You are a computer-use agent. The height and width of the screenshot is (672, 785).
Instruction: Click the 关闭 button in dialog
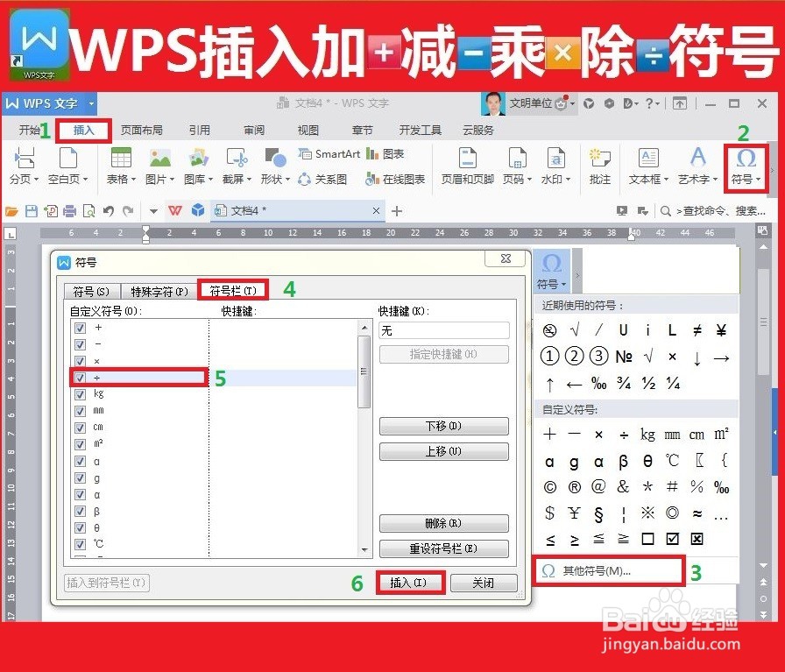tap(484, 583)
